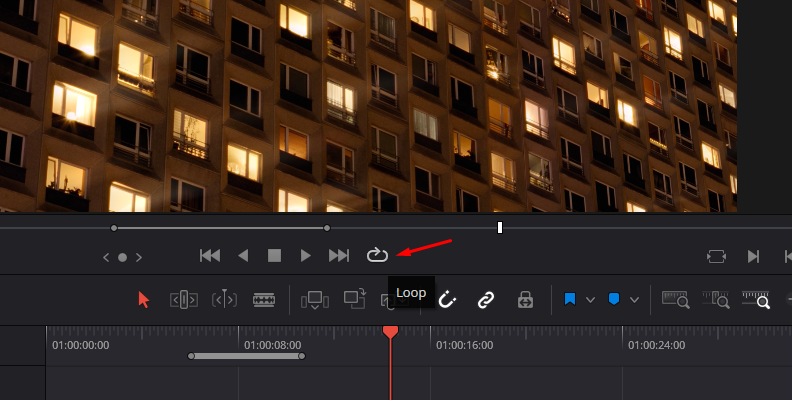Click the 01:00:00:00 timecode on ruler

(81, 345)
